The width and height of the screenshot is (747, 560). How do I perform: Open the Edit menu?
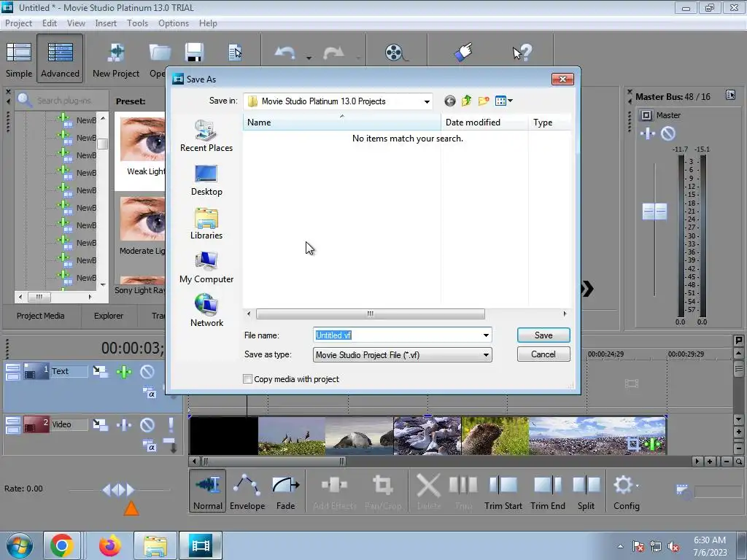pos(49,23)
